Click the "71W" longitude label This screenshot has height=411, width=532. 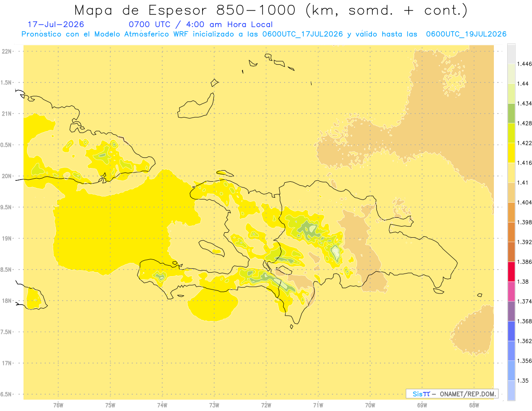(x=318, y=405)
